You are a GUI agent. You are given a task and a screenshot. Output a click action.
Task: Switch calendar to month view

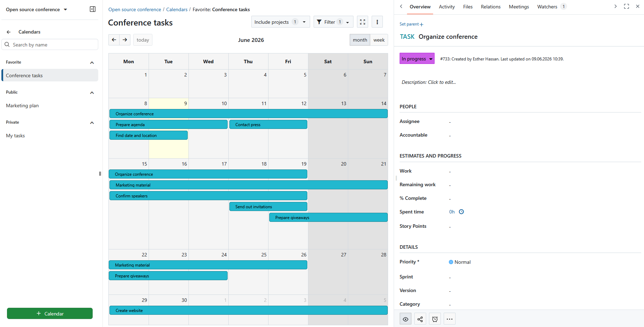pos(360,40)
